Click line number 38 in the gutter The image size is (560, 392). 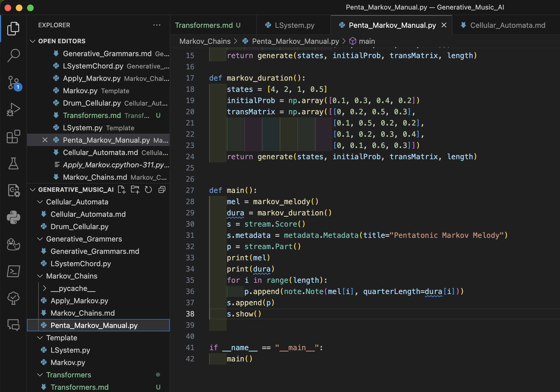[x=190, y=314]
